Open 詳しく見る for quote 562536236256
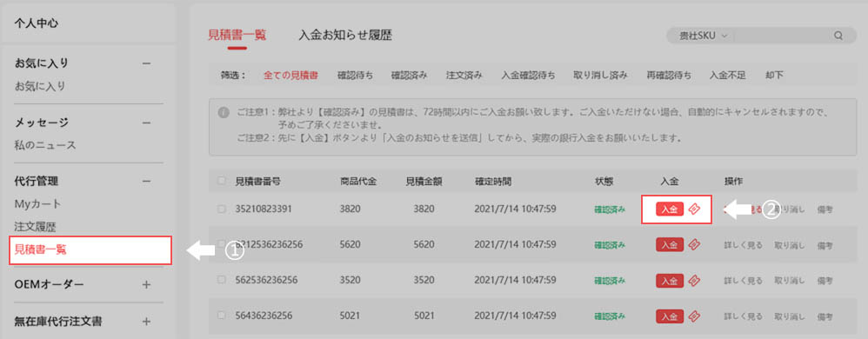Viewport: 868px width, 339px height. coord(743,281)
